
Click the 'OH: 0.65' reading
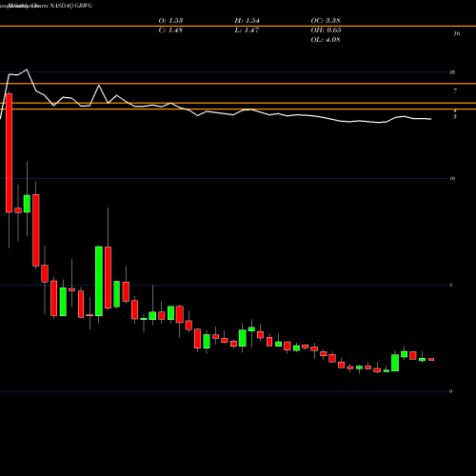tap(326, 30)
